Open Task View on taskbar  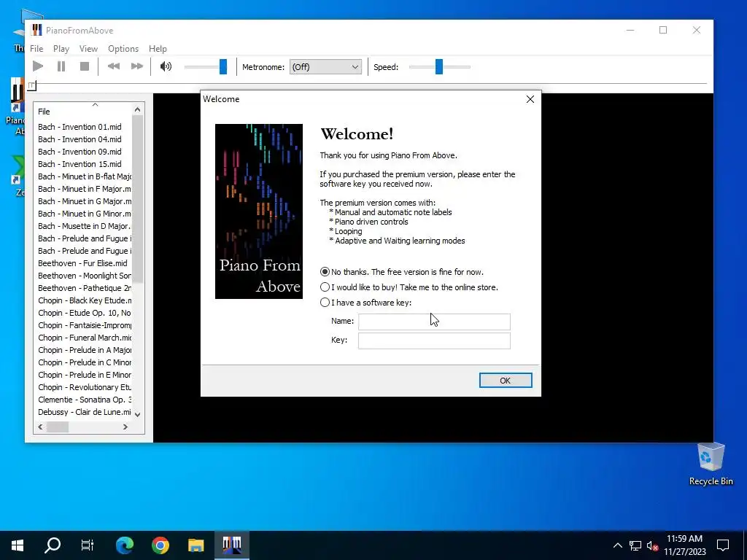pyautogui.click(x=88, y=545)
